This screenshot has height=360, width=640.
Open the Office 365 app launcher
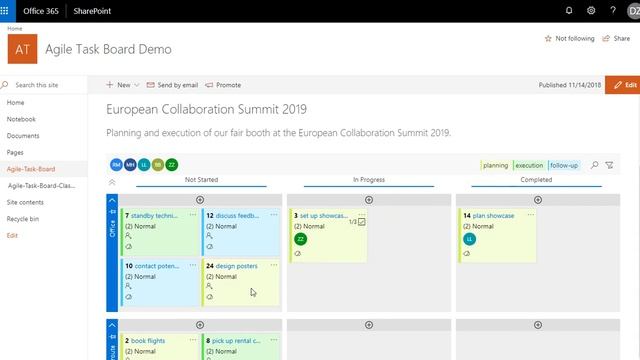pos(4,11)
